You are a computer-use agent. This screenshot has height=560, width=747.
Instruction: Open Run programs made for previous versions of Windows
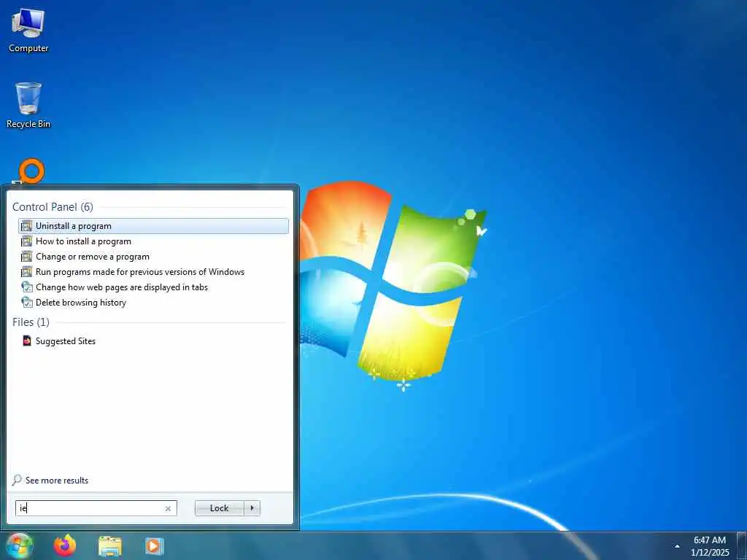153,272
